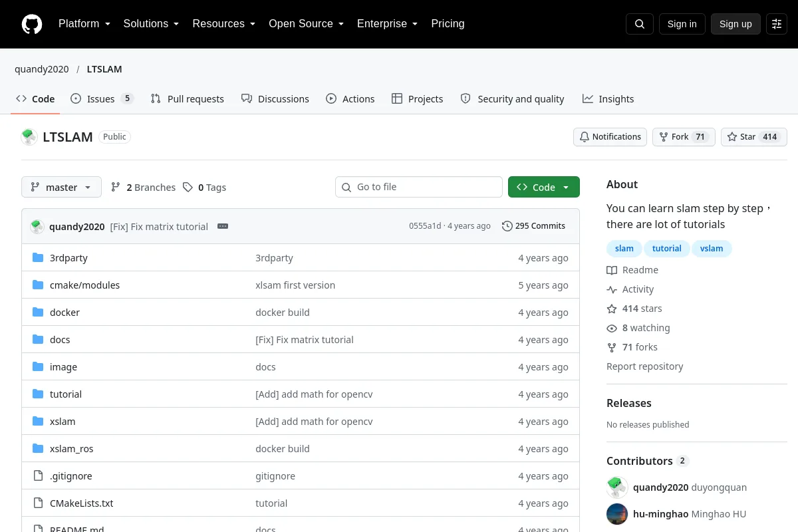
Task: Switch to the Security and quality tab
Action: coord(513,99)
